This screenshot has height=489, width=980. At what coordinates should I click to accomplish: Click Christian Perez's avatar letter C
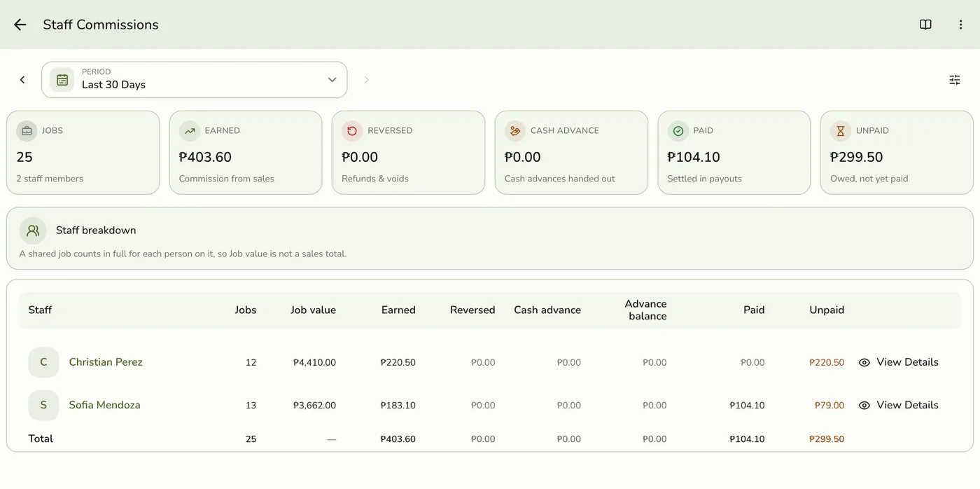(43, 362)
